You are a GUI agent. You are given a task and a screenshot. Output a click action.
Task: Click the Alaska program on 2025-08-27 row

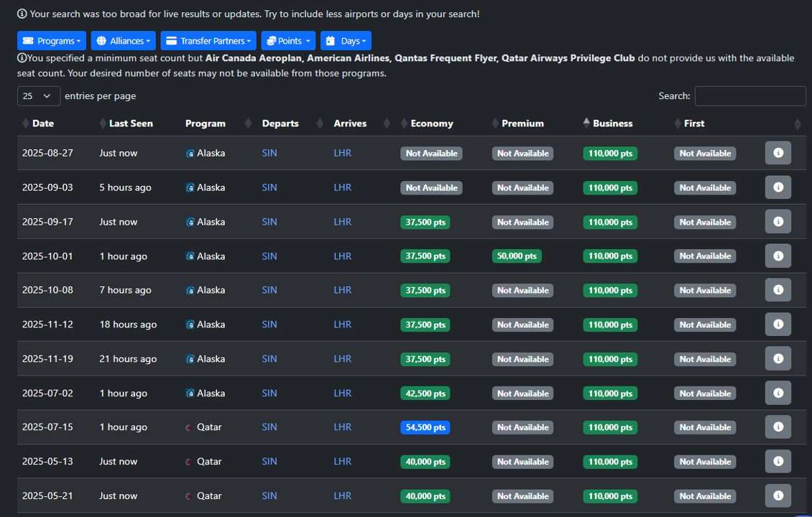pos(206,153)
